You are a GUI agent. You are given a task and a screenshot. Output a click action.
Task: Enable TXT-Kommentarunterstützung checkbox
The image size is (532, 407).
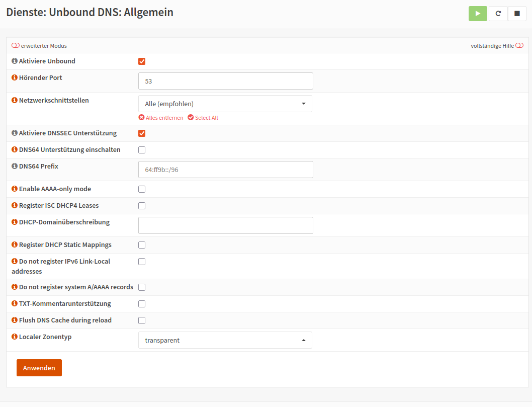(142, 304)
